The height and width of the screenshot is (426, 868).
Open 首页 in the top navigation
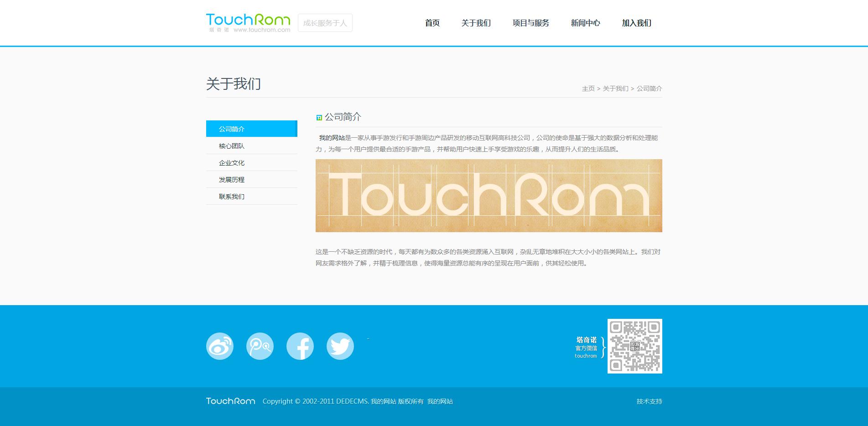pyautogui.click(x=432, y=23)
